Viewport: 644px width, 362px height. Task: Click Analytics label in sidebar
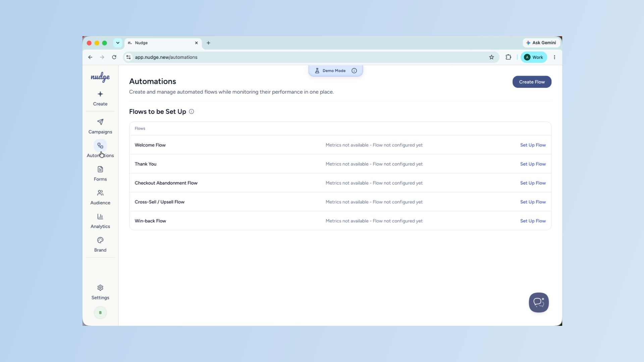[x=100, y=227]
